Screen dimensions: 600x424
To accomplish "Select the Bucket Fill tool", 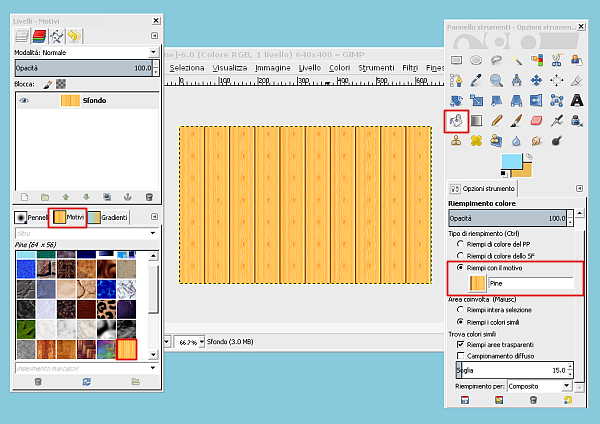I will click(455, 120).
